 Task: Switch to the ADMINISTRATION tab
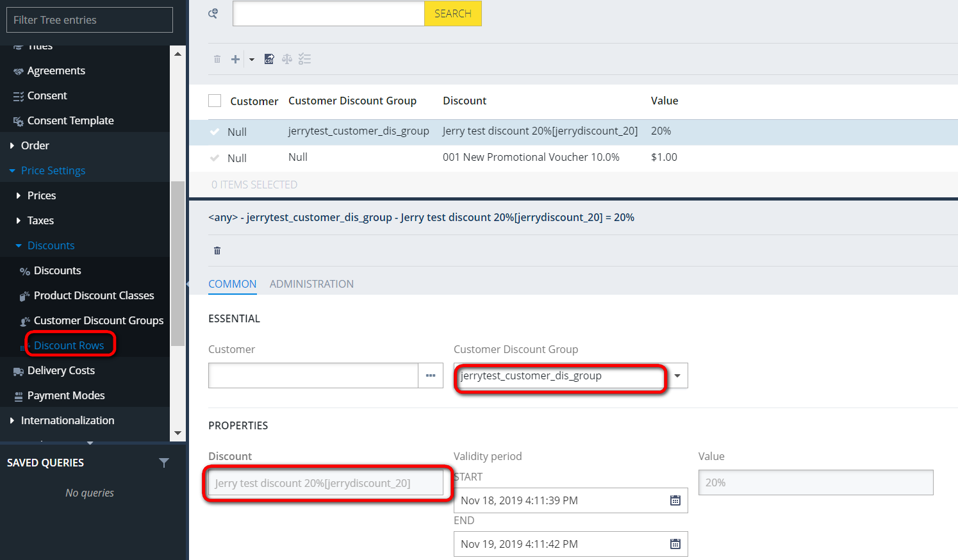pyautogui.click(x=311, y=284)
